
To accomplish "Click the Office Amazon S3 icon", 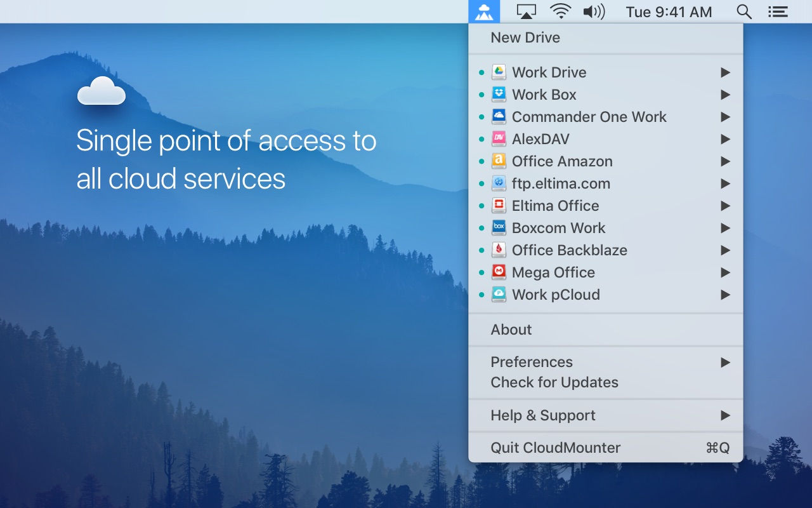I will pos(499,161).
